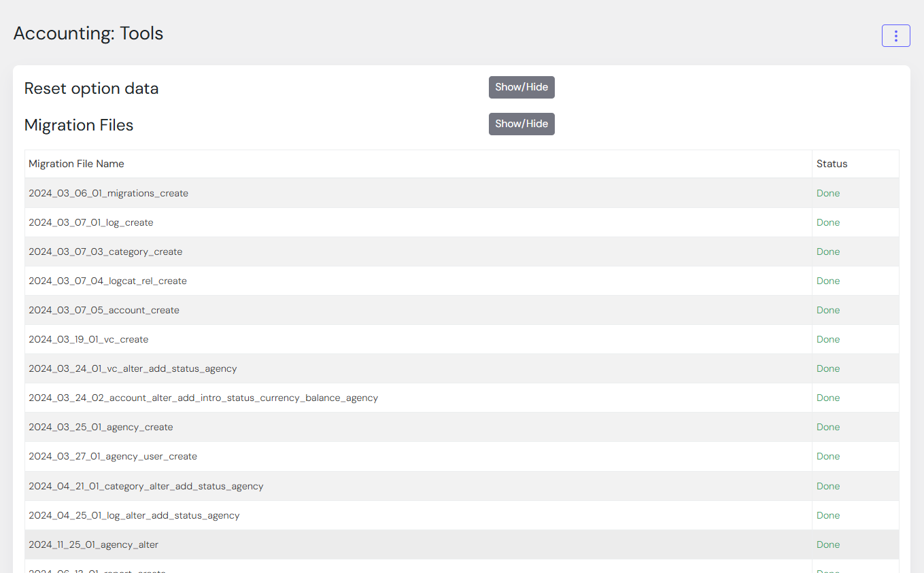Image resolution: width=924 pixels, height=573 pixels.
Task: Select the 2024_04_25_01_log_alter_add_status_agency entry
Action: coord(134,515)
